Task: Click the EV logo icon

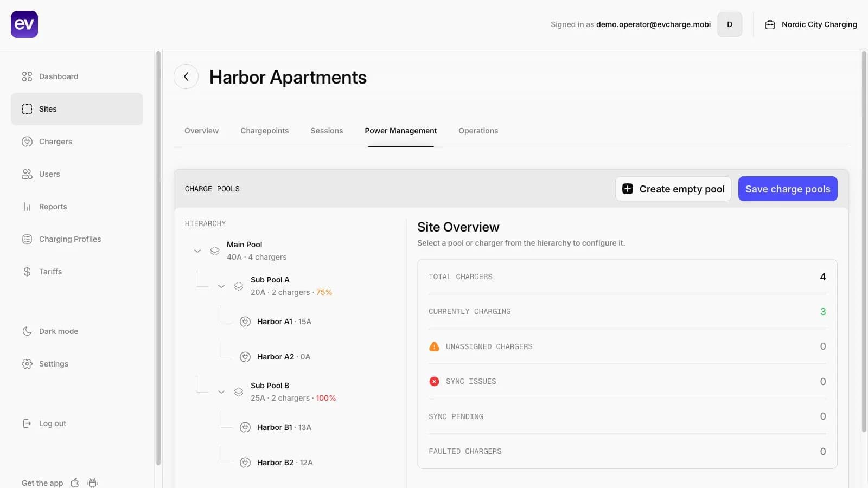Action: click(x=24, y=24)
